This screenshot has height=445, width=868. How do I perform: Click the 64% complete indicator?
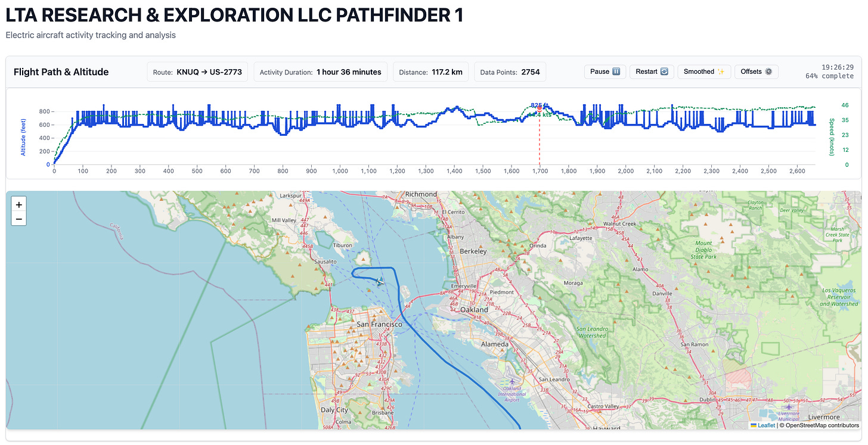tap(829, 76)
